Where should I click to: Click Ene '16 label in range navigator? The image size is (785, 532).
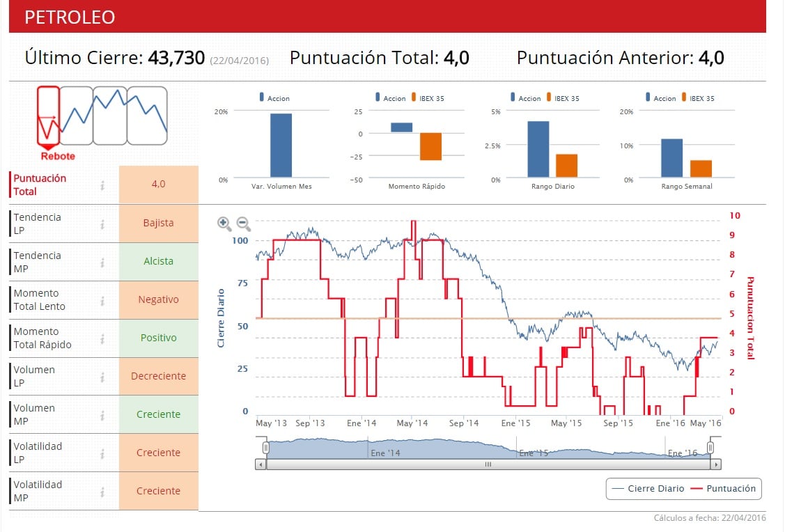(683, 453)
